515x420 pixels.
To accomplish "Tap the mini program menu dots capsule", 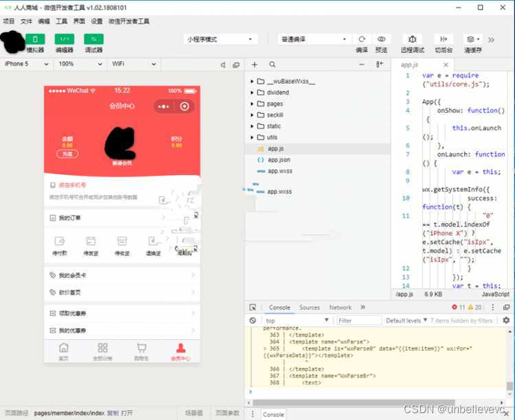I will click(x=163, y=106).
